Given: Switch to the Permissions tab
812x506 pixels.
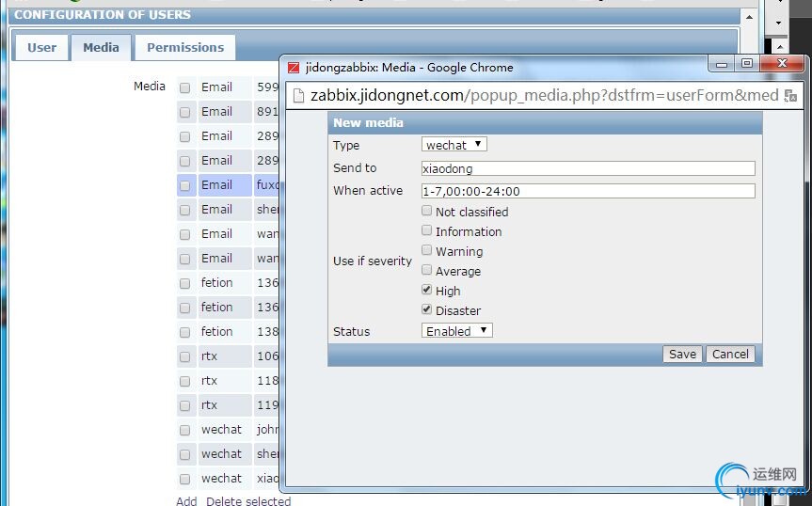Looking at the screenshot, I should click(185, 48).
